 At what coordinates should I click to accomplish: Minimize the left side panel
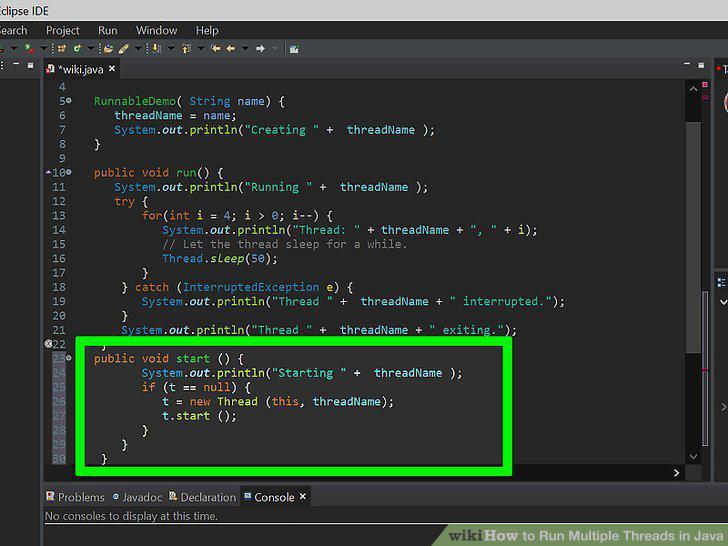[16, 65]
